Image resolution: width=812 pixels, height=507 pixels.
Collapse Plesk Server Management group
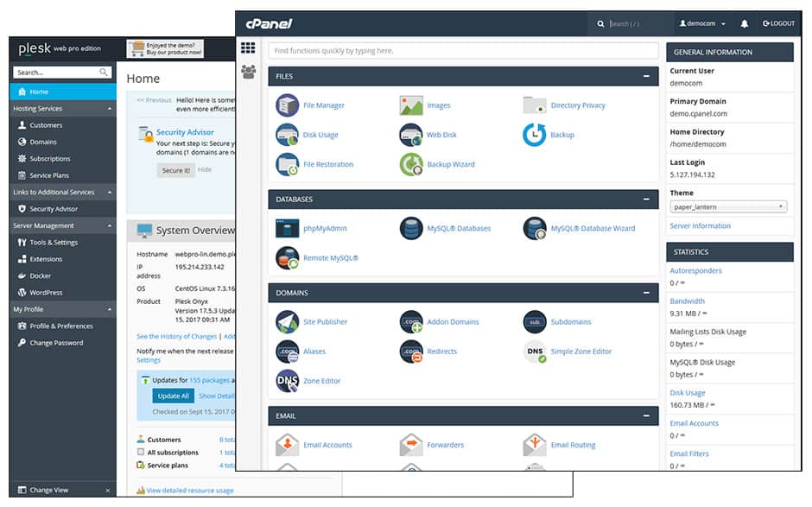[110, 225]
